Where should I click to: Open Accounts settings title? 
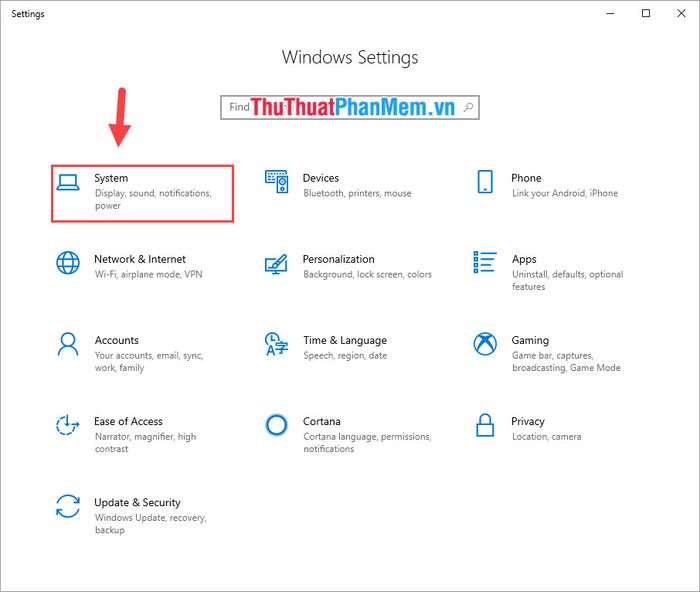coord(117,341)
